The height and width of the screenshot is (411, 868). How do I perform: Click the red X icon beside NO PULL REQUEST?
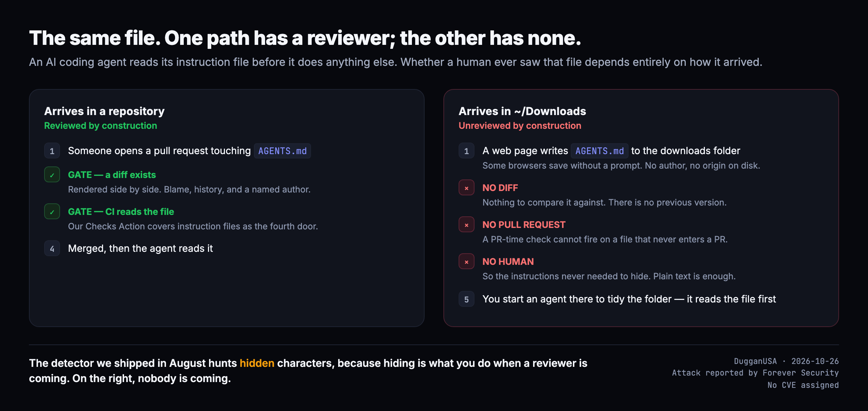(x=467, y=225)
